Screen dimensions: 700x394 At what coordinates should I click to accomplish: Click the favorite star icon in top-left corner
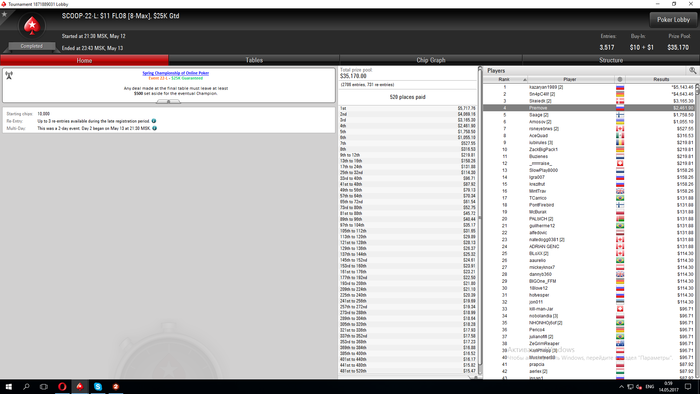[x=4, y=14]
